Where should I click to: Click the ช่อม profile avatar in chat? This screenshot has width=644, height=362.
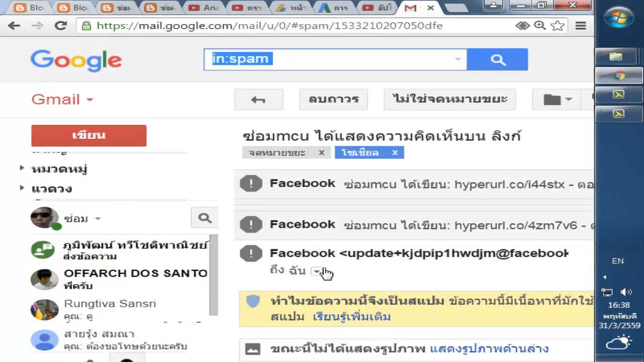(44, 218)
